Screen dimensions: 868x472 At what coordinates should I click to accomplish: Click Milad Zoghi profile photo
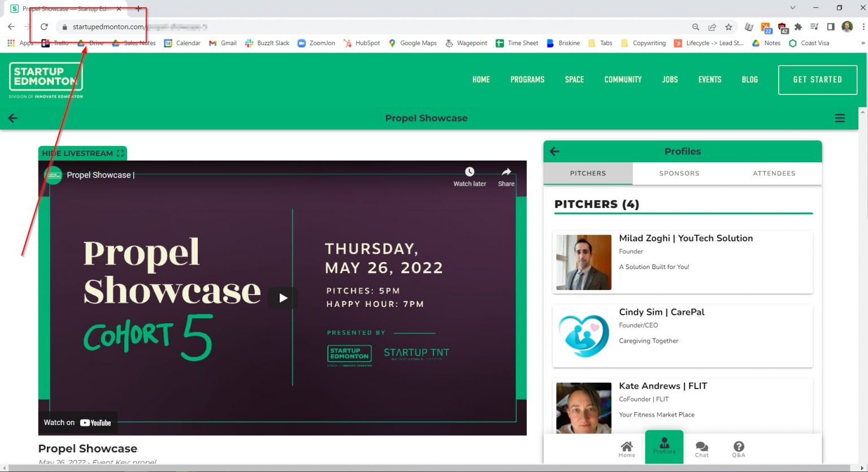(x=584, y=262)
